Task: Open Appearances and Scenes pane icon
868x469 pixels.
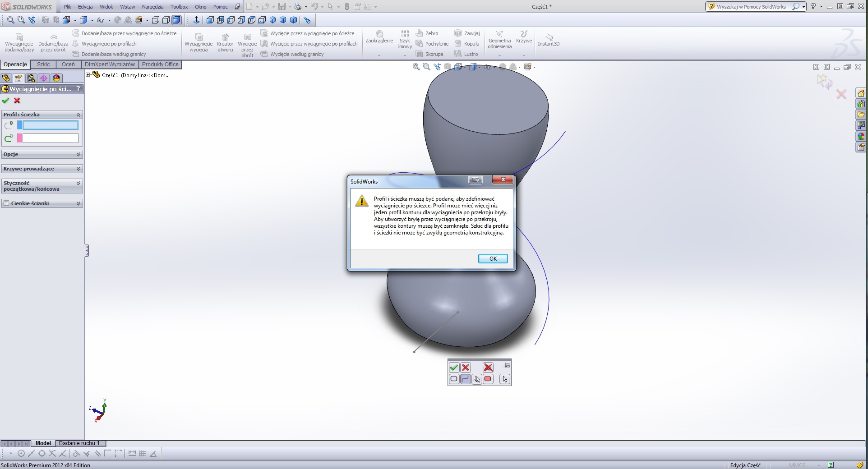Action: [861, 136]
